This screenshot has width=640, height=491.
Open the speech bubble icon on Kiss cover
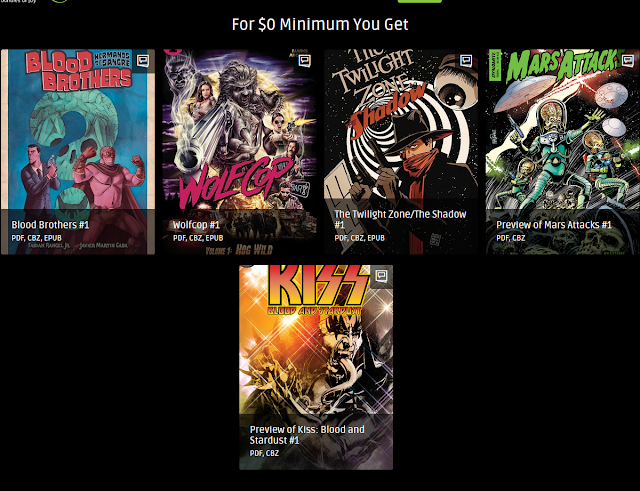coord(381,275)
